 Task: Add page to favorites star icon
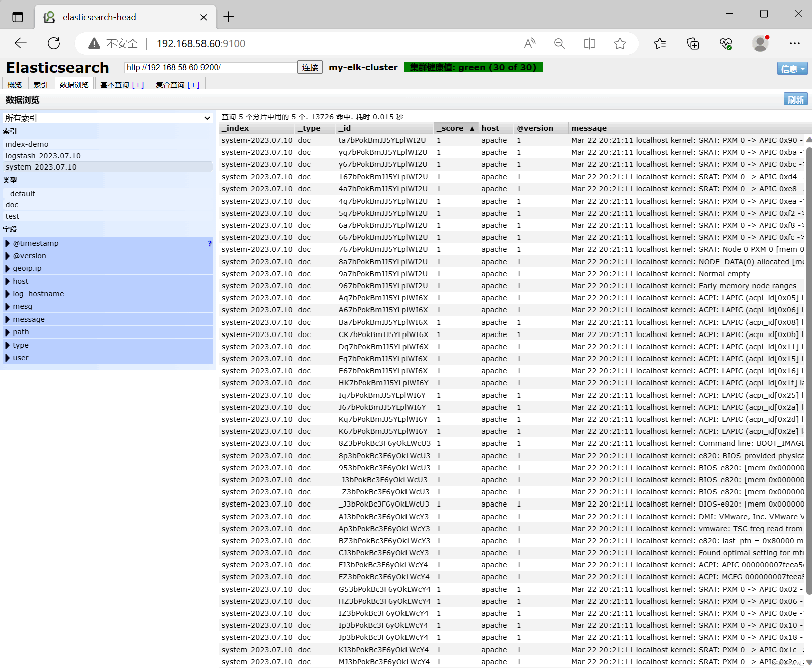coord(620,44)
